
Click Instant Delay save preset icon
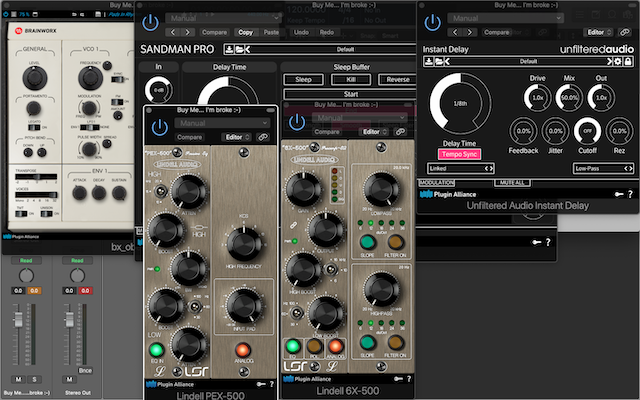pyautogui.click(x=429, y=61)
